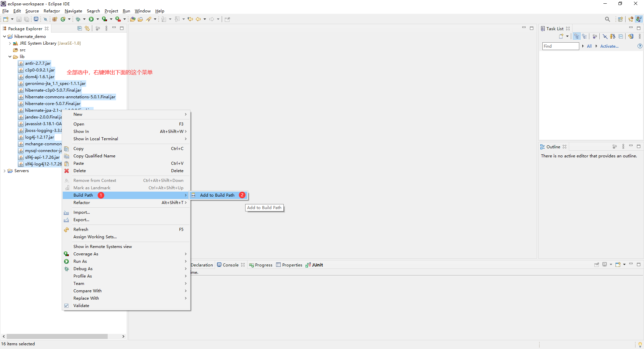The image size is (644, 349).
Task: Click the New wizard icon
Action: point(6,19)
